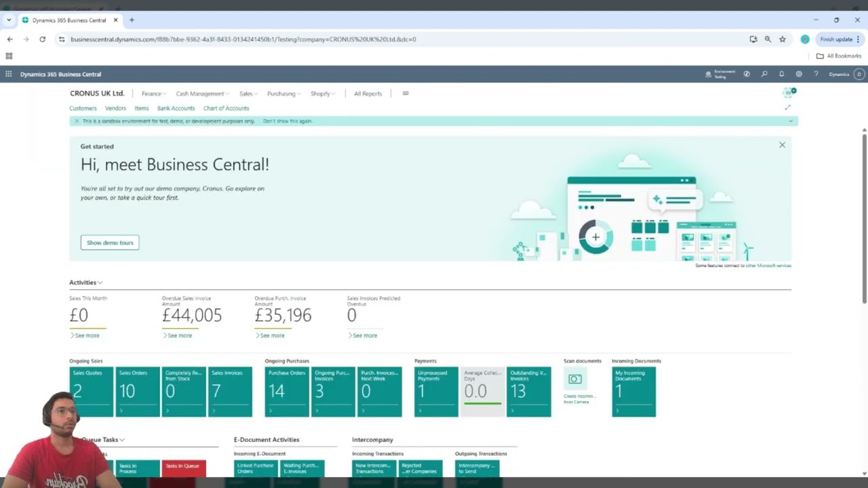This screenshot has height=488, width=868.
Task: Click See more under Overdue Purch. Invoice Amount
Action: click(x=270, y=335)
